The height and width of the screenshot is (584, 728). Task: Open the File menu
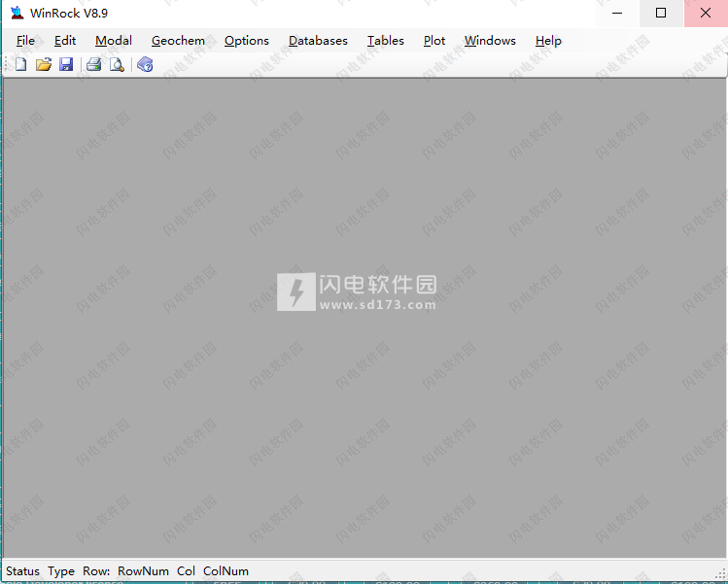click(x=25, y=41)
